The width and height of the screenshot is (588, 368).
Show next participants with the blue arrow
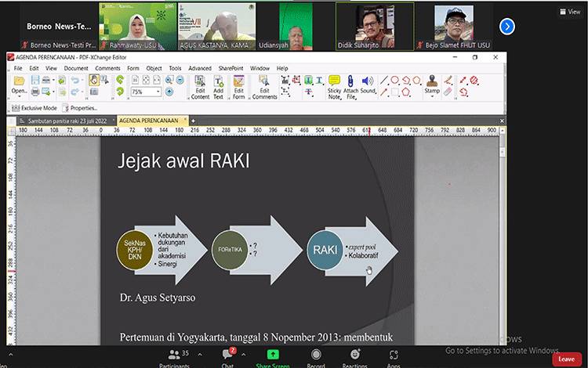pyautogui.click(x=507, y=27)
